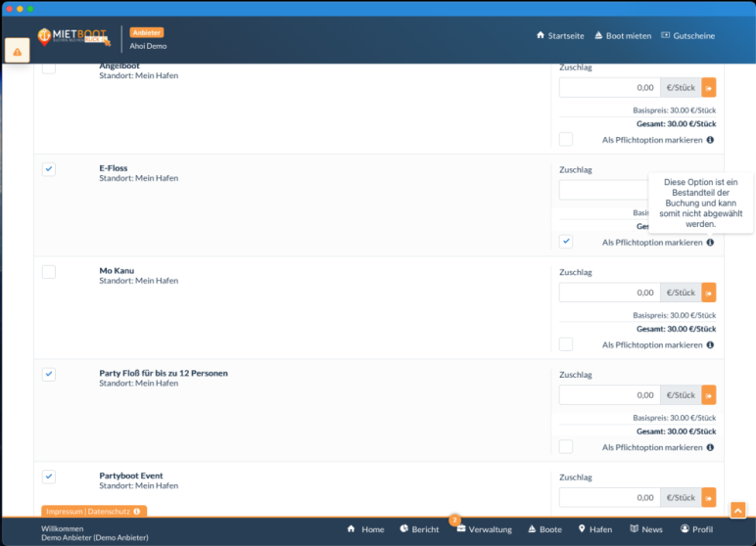Click the Mo Kanu Zuschlag input field
The image size is (756, 546).
pos(609,292)
